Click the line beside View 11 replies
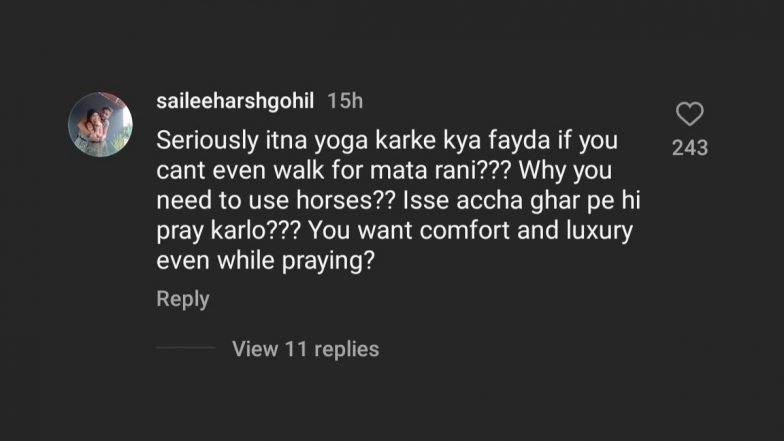The height and width of the screenshot is (441, 784). pos(186,349)
